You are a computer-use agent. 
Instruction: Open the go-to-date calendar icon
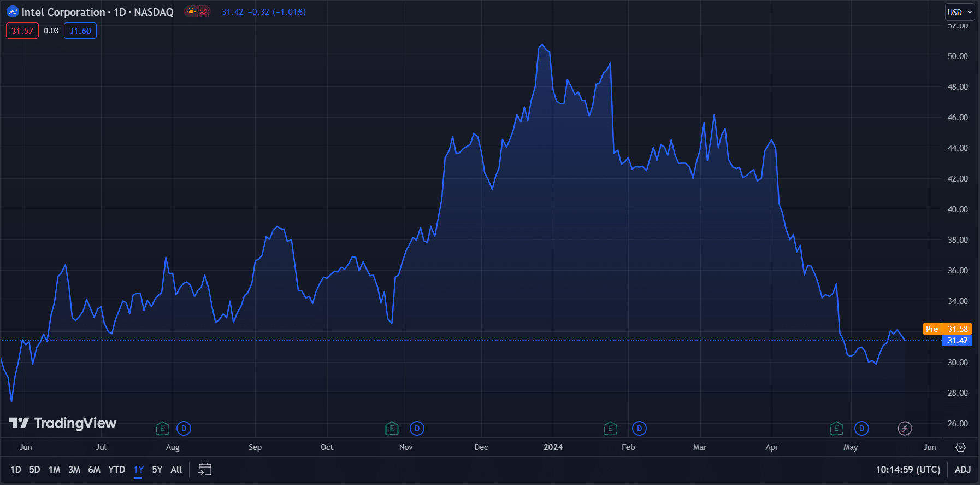click(x=205, y=469)
